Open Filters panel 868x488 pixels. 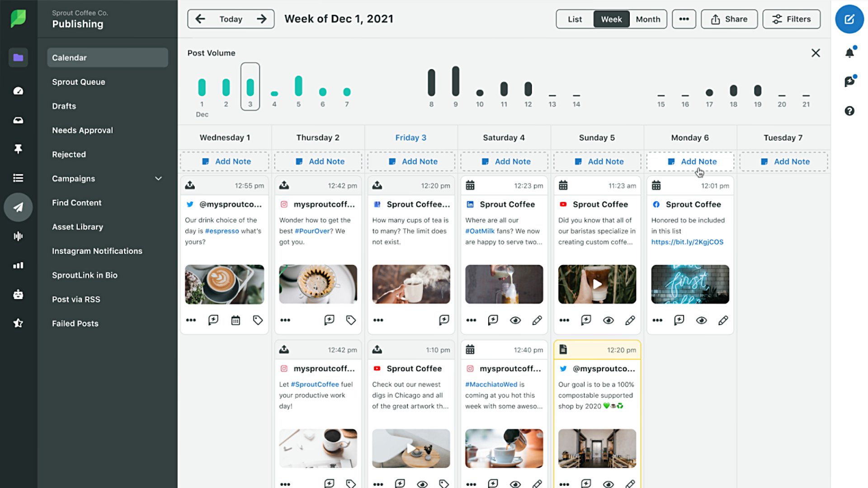pos(792,19)
